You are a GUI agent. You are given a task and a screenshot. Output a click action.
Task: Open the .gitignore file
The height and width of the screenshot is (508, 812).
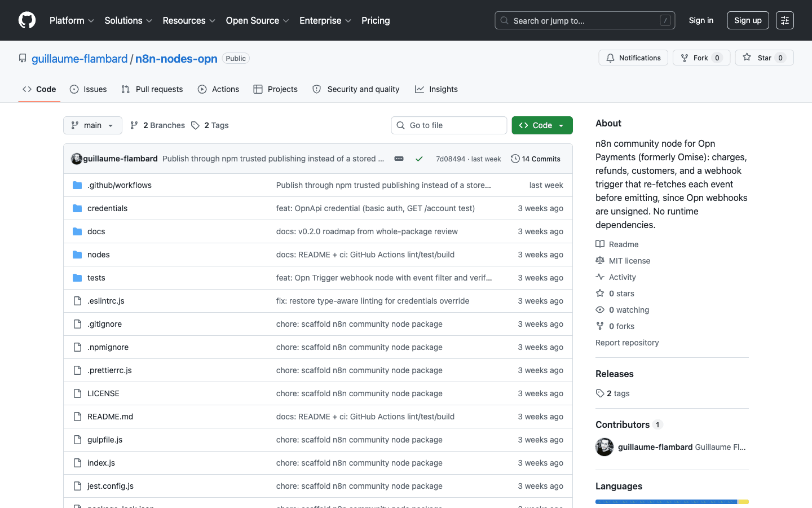click(104, 324)
